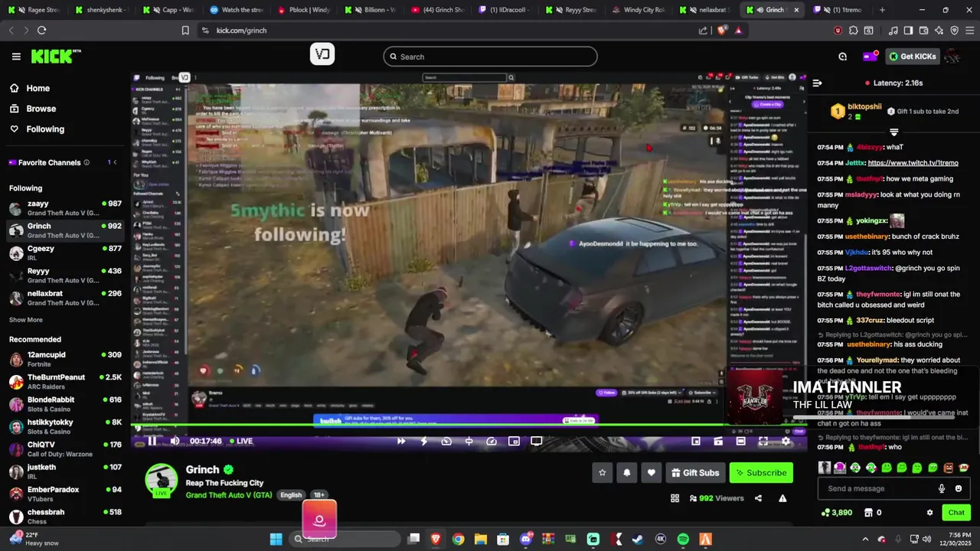Open nellaxbrat channel in Following list
Image resolution: width=980 pixels, height=551 pixels.
click(65, 298)
